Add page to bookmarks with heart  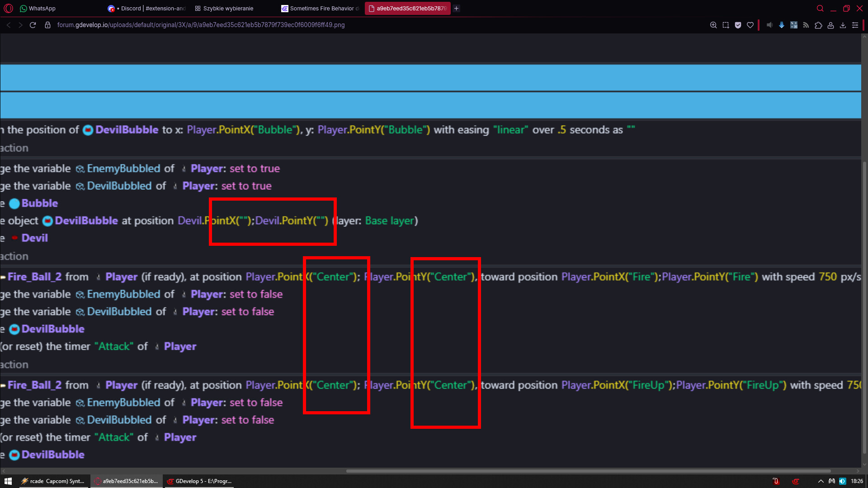[x=750, y=25]
